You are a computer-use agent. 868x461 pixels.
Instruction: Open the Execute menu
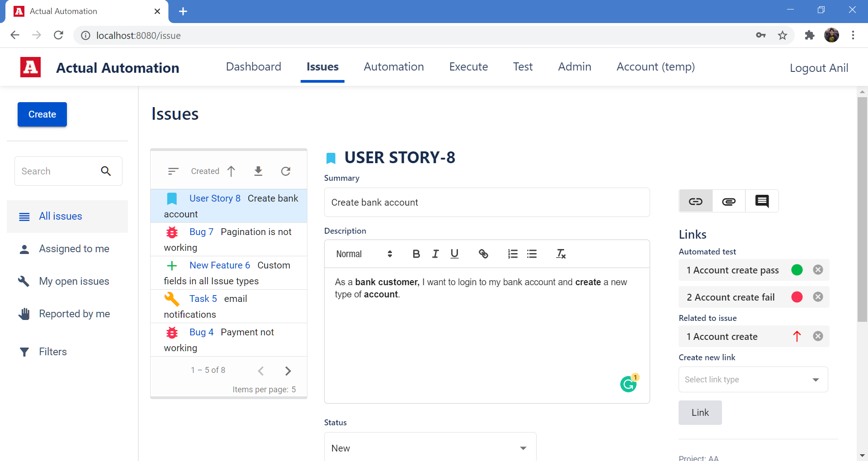pos(468,67)
